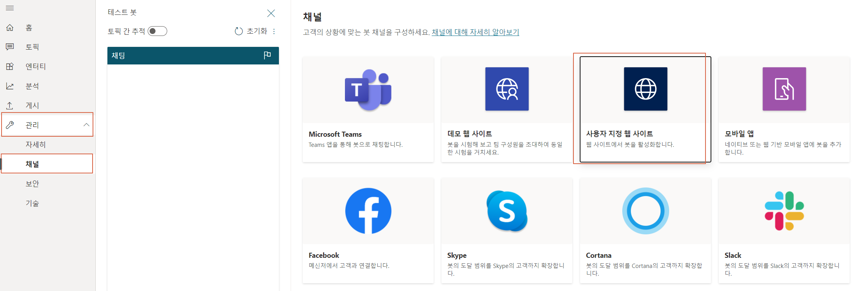Click the reset refresh icon
Viewport: 868px width, 291px height.
[x=239, y=31]
